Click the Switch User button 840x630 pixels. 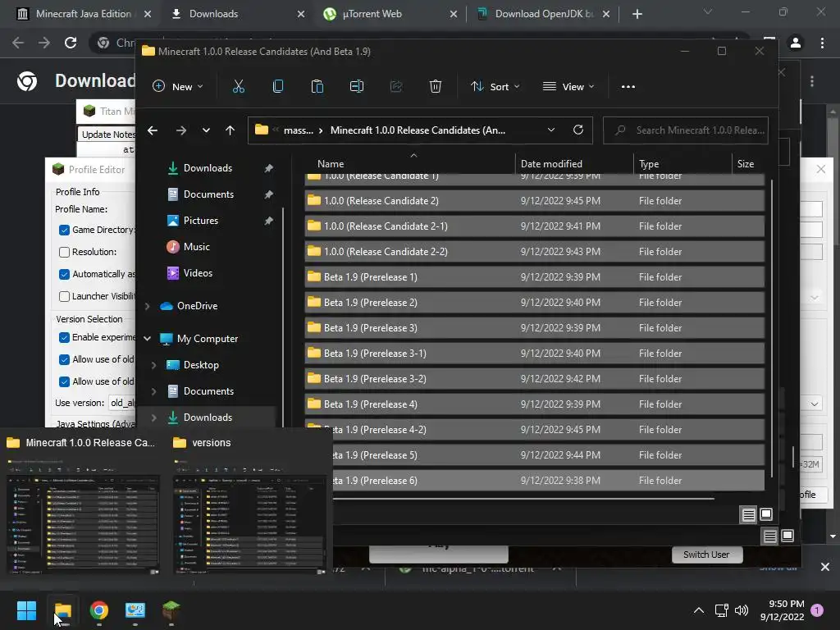(x=706, y=555)
